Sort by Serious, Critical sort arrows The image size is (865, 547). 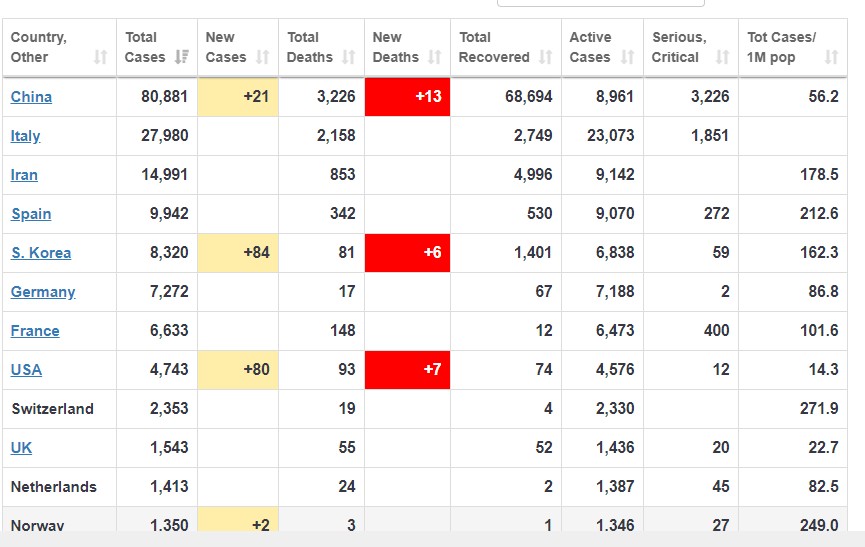(722, 57)
